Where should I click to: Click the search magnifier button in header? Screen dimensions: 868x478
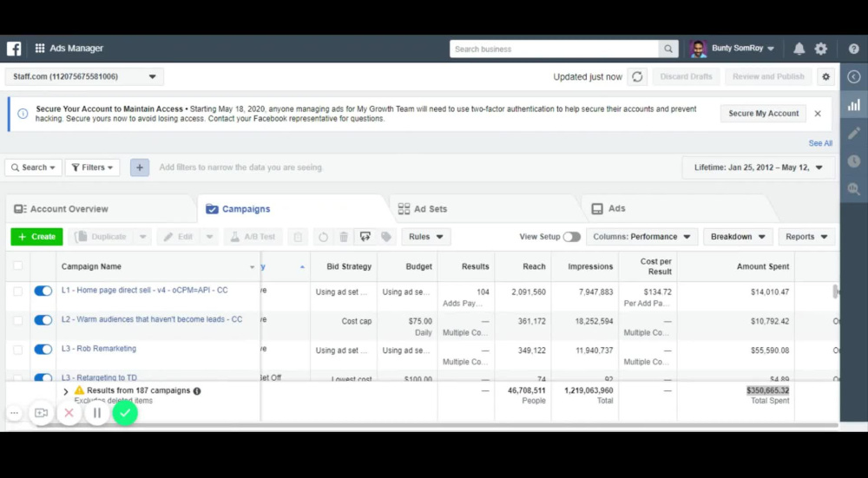(668, 49)
